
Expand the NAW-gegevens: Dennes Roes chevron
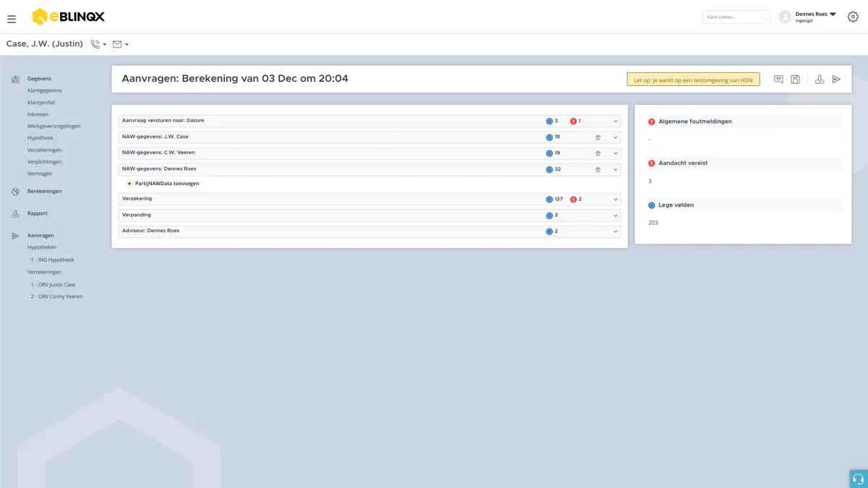(616, 169)
